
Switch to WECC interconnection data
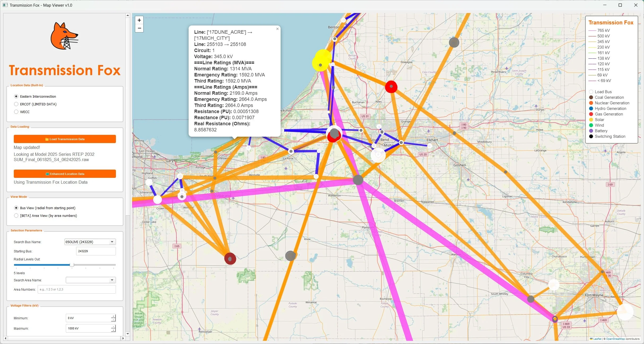click(x=16, y=112)
